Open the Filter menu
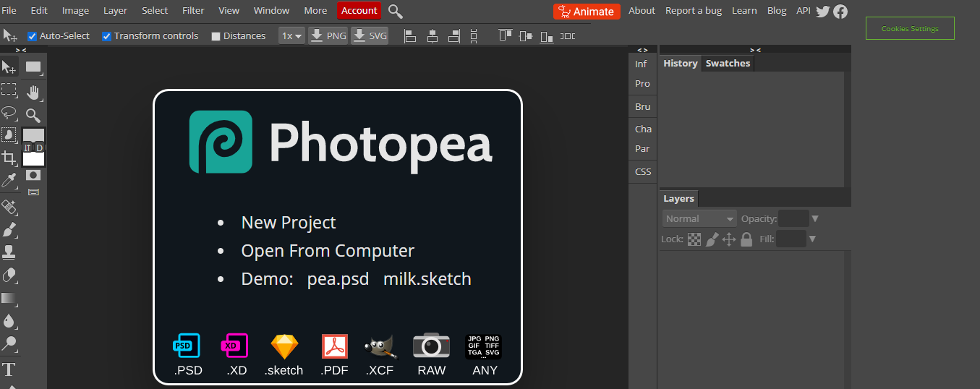Viewport: 980px width, 389px height. click(x=193, y=10)
